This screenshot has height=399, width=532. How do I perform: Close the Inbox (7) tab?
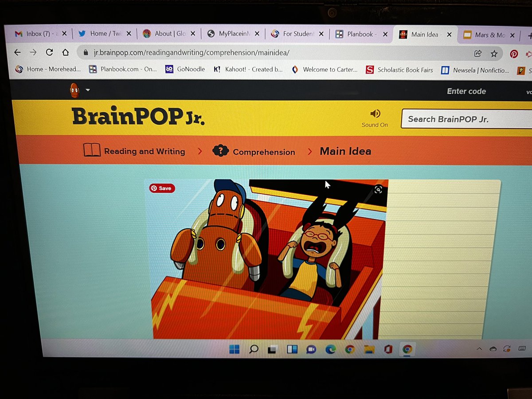(64, 34)
